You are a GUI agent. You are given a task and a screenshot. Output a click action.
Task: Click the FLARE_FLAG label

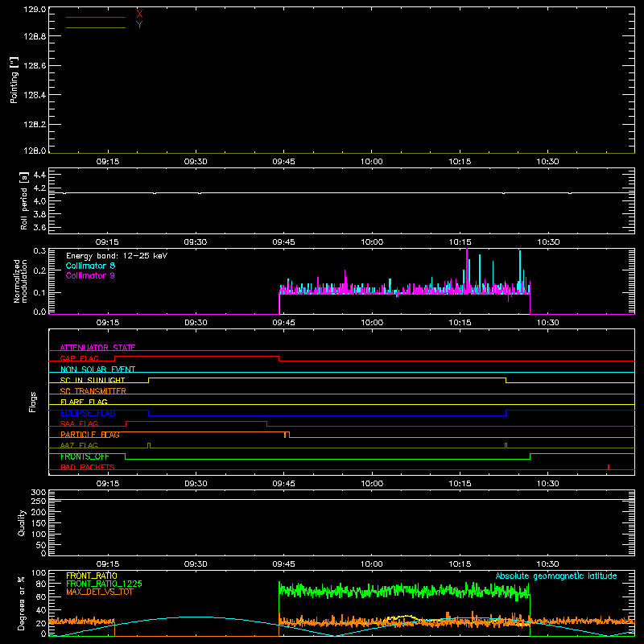point(84,402)
